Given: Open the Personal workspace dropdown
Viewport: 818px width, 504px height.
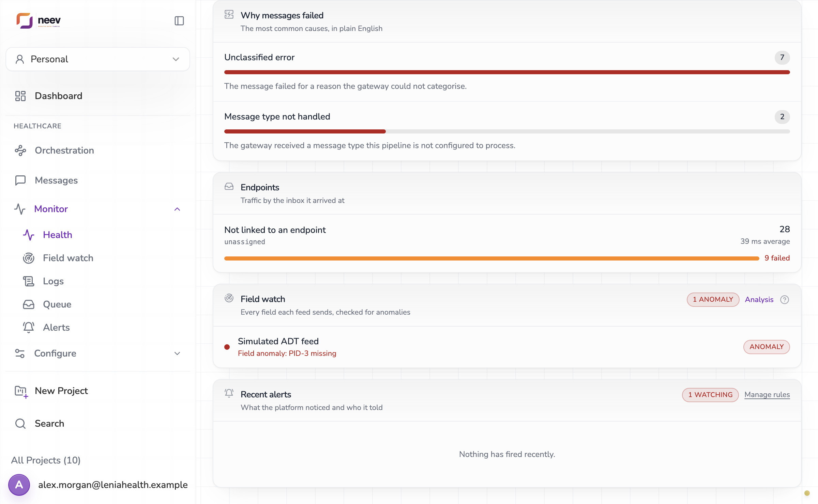Looking at the screenshot, I should [98, 59].
